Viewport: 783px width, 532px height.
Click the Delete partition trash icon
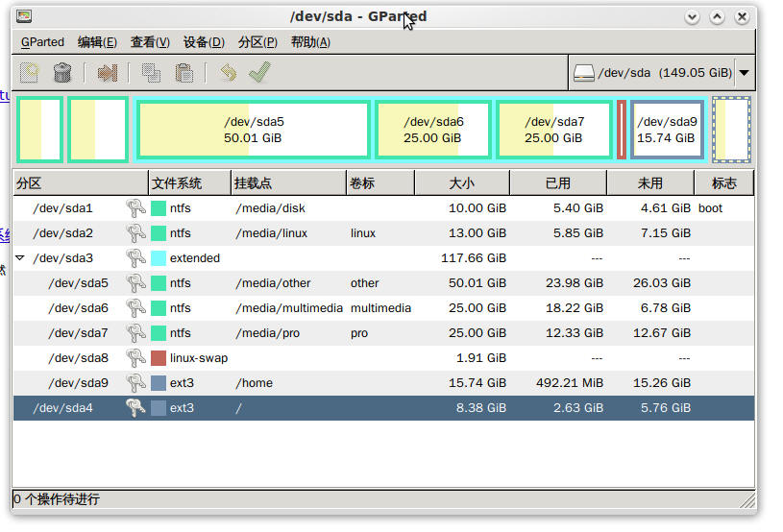point(62,72)
